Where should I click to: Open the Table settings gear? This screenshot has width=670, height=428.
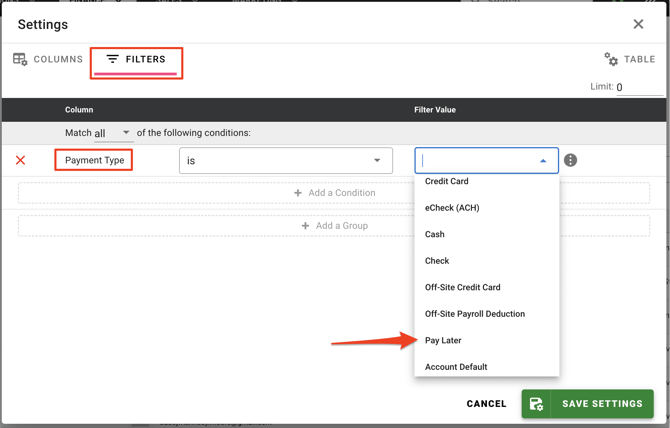pyautogui.click(x=629, y=60)
